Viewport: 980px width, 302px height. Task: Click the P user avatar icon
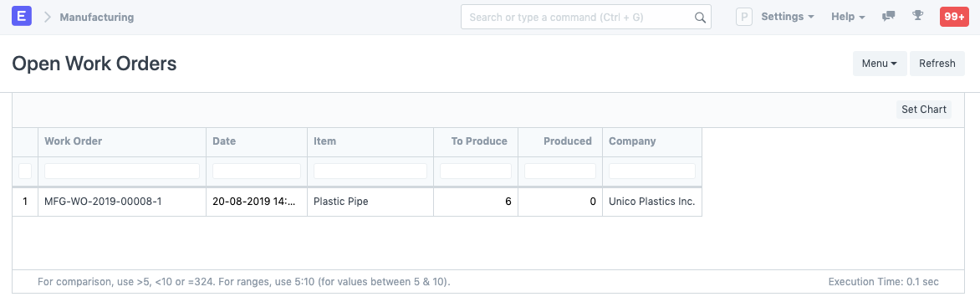tap(743, 17)
